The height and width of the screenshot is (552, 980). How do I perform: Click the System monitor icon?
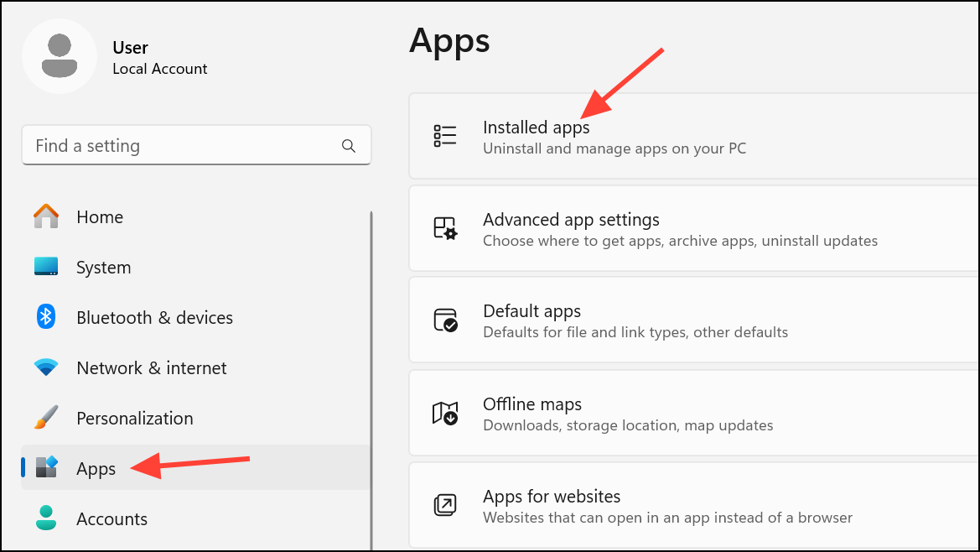tap(46, 266)
